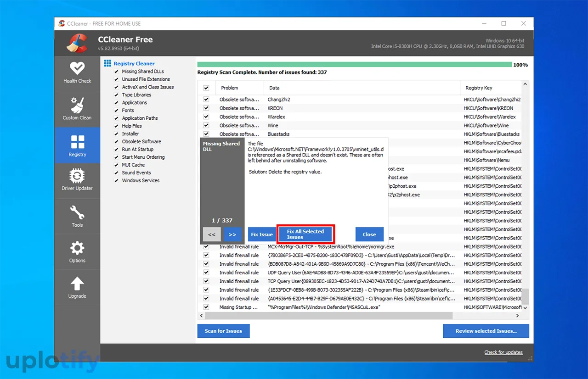Sort by the Data column header
The height and width of the screenshot is (379, 588).
coord(362,88)
